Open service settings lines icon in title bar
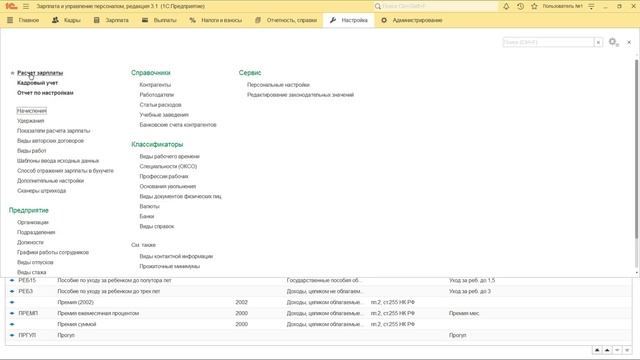Image resolution: width=640 pixels, height=360 pixels. (591, 6)
